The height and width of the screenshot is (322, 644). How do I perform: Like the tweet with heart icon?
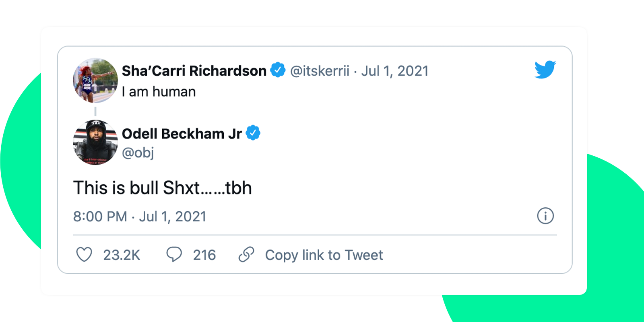84,255
